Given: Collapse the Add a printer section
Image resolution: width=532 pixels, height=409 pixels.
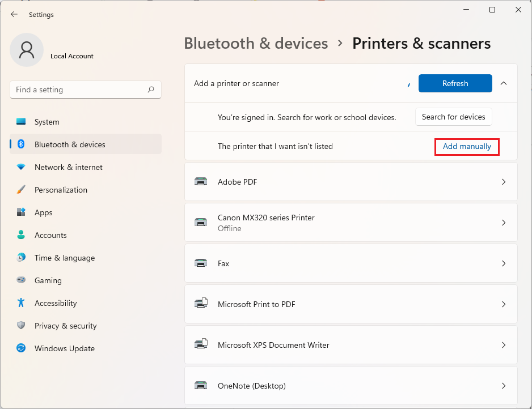Looking at the screenshot, I should click(x=504, y=83).
